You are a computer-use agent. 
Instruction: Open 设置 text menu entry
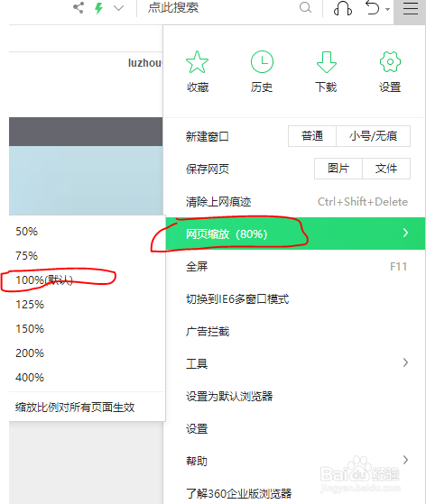(x=295, y=429)
